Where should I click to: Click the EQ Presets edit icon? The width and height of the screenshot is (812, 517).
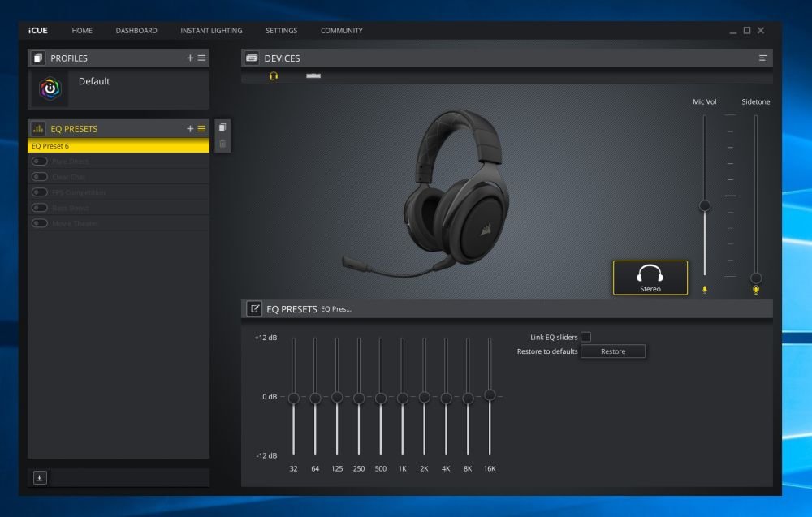[x=253, y=309]
